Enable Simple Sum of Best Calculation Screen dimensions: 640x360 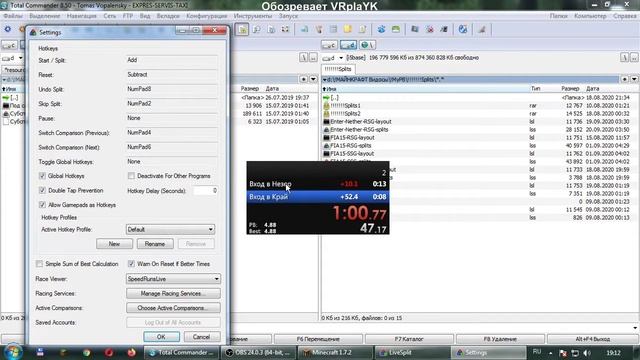coord(39,264)
